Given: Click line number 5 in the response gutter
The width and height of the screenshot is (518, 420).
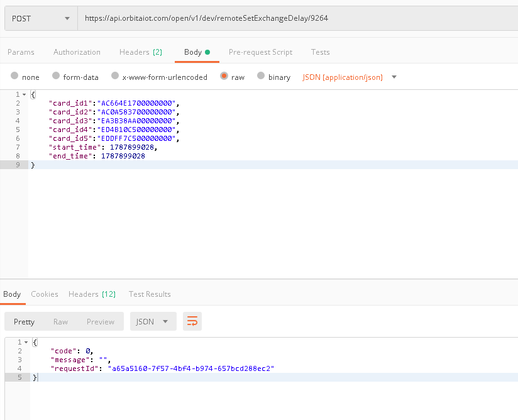Looking at the screenshot, I should 19,377.
